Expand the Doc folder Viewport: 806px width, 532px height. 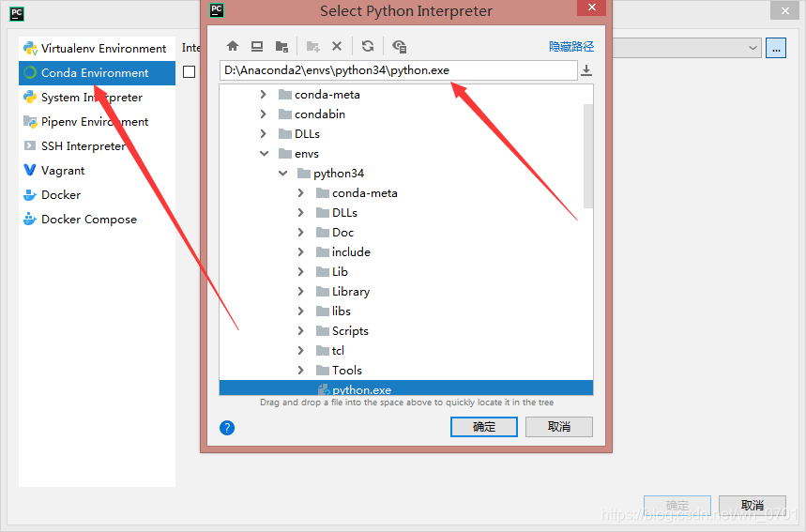[300, 233]
